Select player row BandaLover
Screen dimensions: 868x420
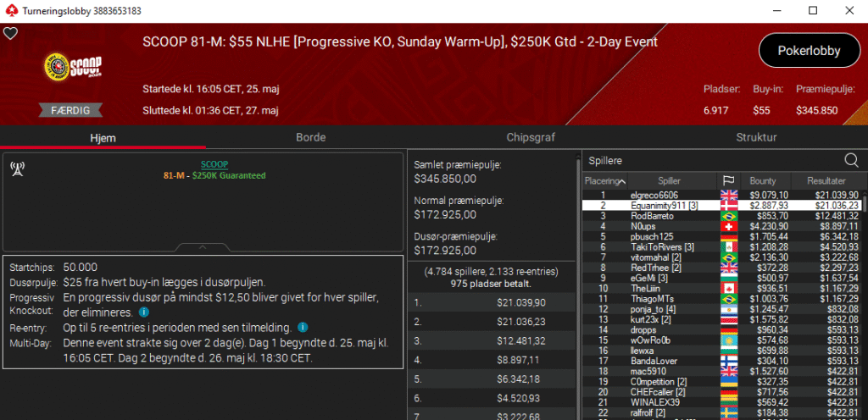(722, 361)
